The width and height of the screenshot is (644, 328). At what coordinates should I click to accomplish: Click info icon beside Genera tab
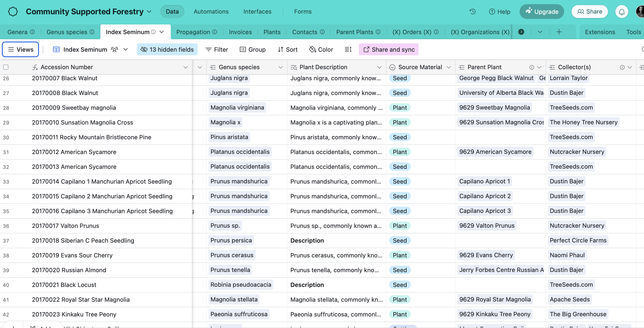(33, 32)
